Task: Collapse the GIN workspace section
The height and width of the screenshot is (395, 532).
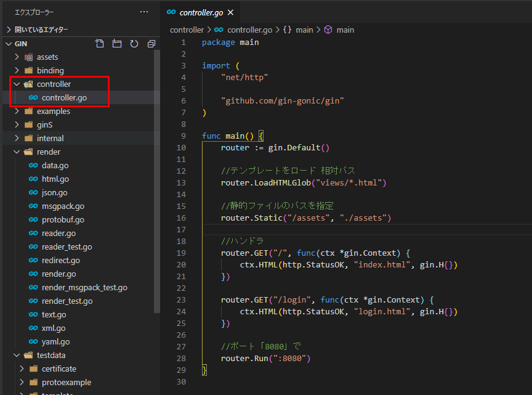Action: coord(9,44)
